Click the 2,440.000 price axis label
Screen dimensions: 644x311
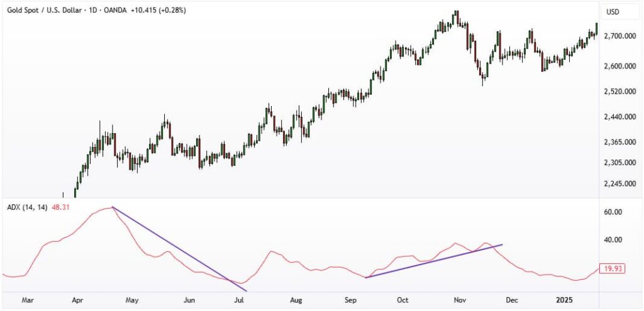click(618, 117)
